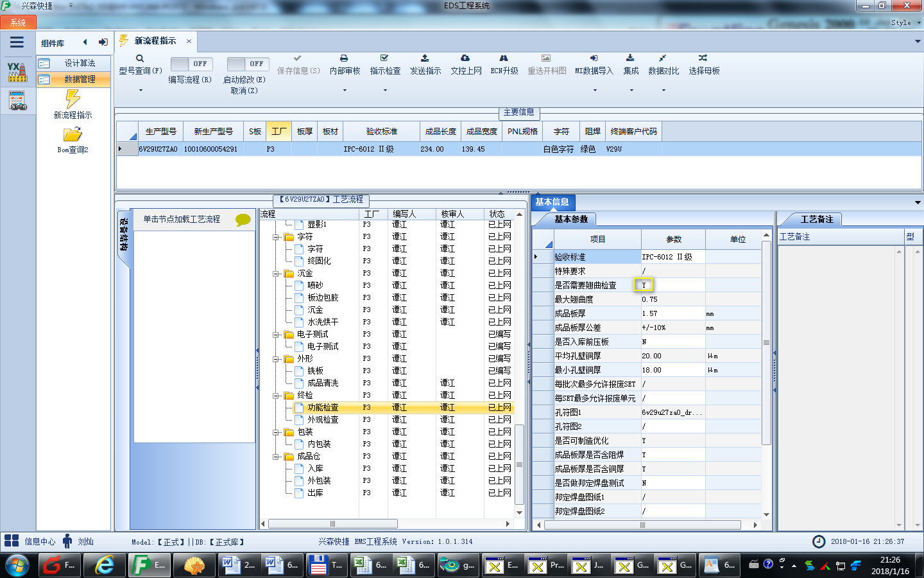Screen dimensions: 924x578
Task: Click the 型号查询(F) search icon
Action: coord(140,58)
